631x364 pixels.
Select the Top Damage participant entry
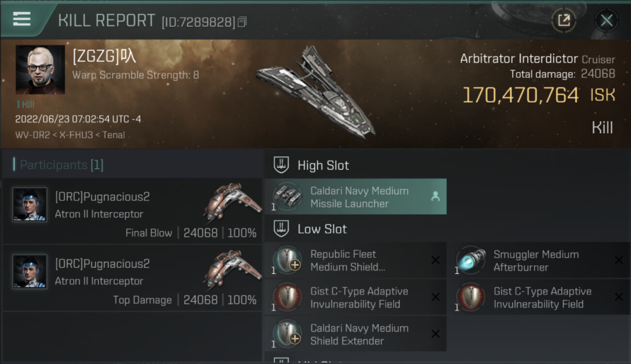[x=132, y=278]
